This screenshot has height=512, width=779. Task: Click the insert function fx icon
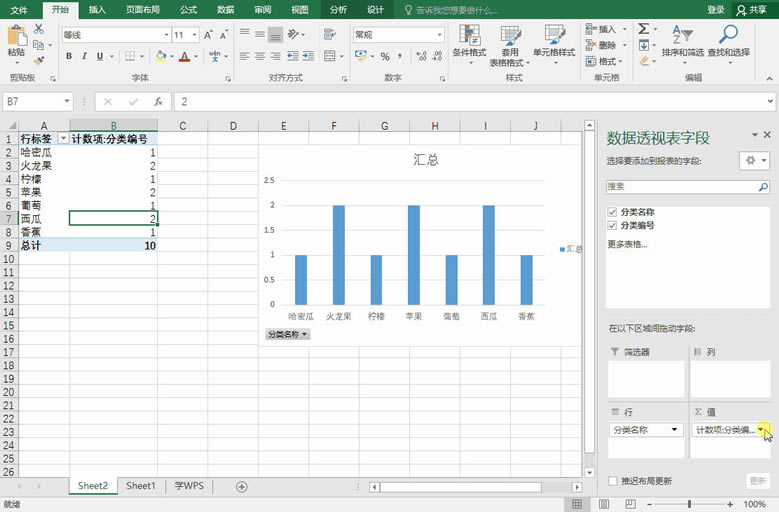158,101
